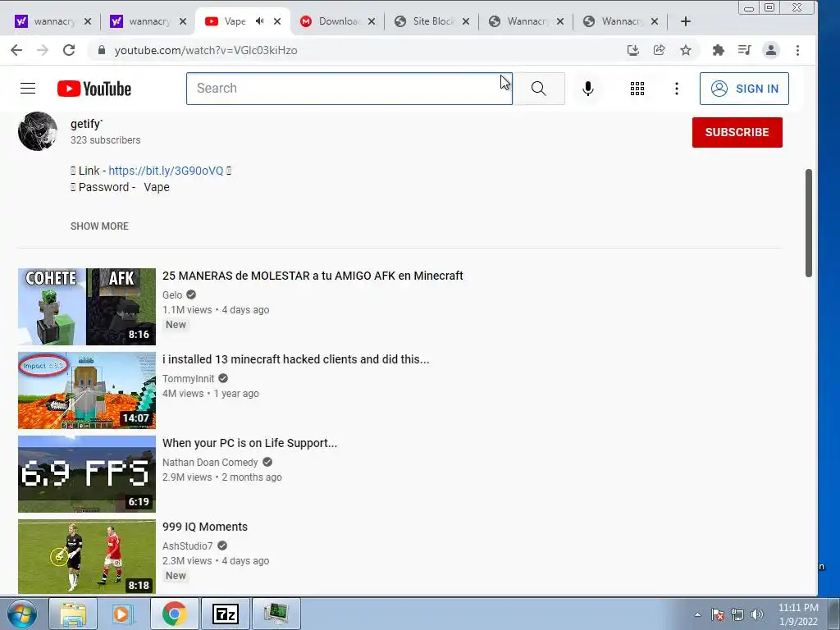Click the install app icon in address bar

click(633, 50)
